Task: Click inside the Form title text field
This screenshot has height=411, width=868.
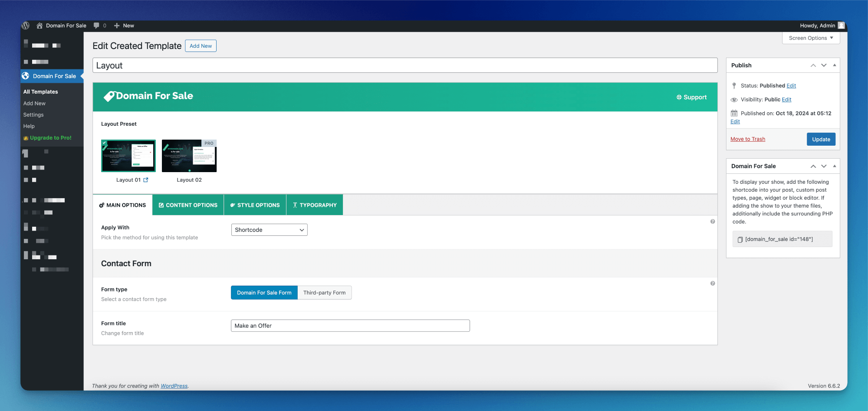Action: [350, 325]
